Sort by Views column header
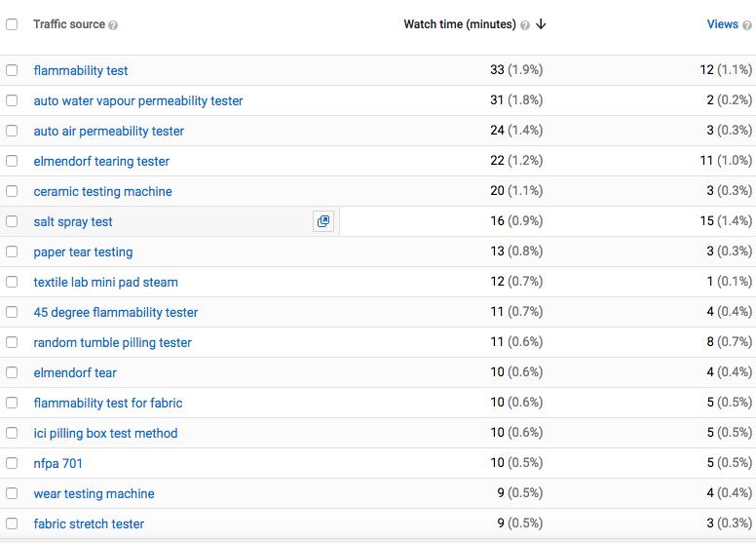The height and width of the screenshot is (543, 756). coord(722,24)
